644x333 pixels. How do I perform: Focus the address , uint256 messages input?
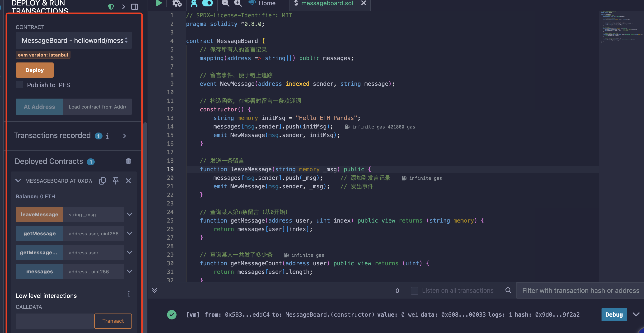(x=93, y=271)
